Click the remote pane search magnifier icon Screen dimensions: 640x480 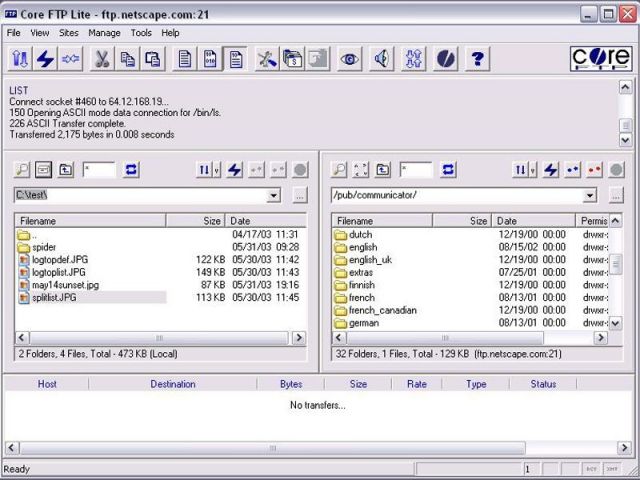[339, 169]
